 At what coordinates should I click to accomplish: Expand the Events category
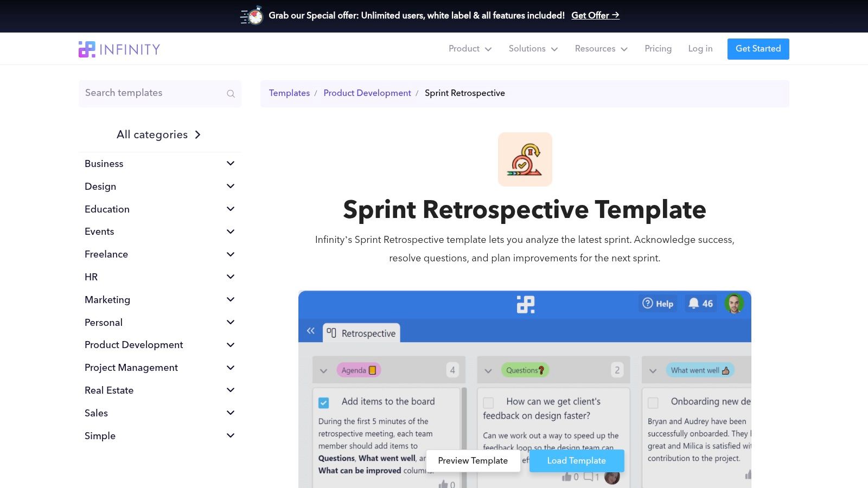click(231, 232)
